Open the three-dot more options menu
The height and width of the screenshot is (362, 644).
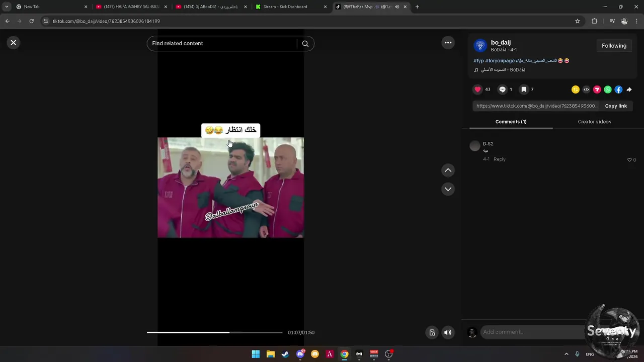(x=448, y=43)
